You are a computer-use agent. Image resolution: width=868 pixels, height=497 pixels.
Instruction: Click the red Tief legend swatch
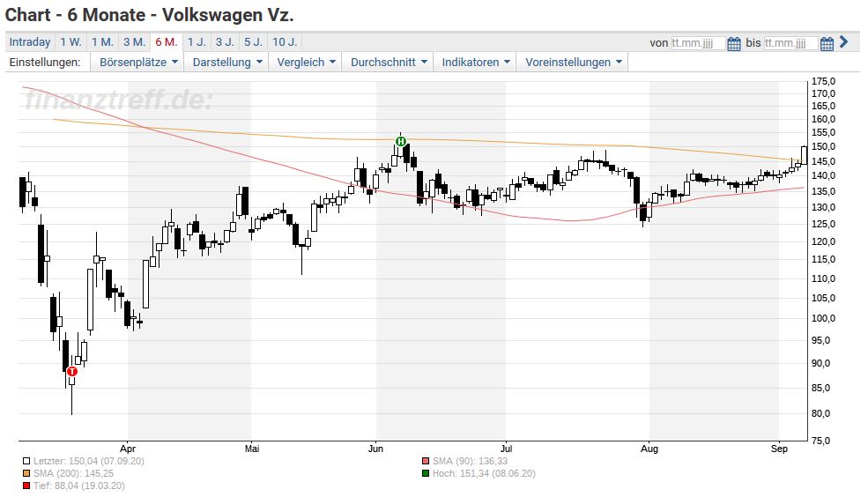[x=26, y=486]
